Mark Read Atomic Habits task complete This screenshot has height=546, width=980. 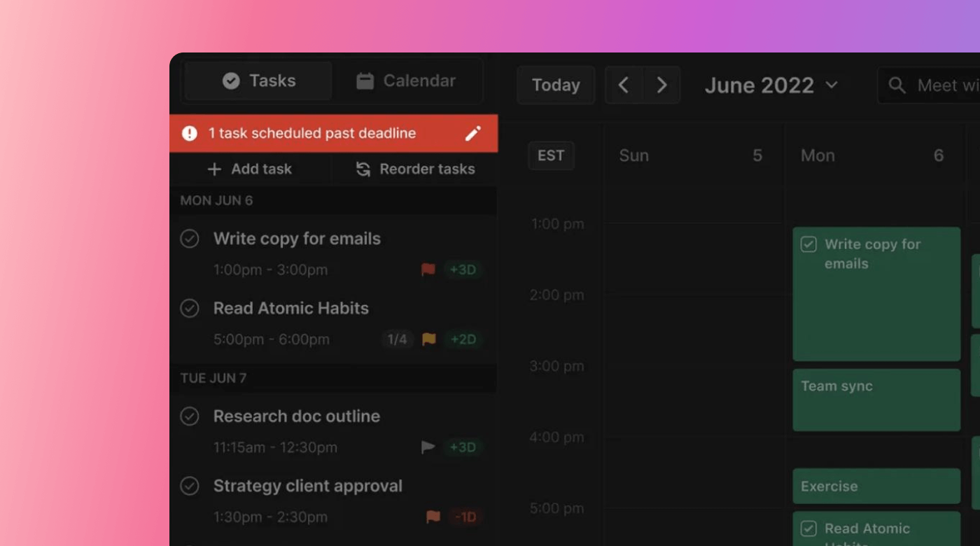point(190,308)
